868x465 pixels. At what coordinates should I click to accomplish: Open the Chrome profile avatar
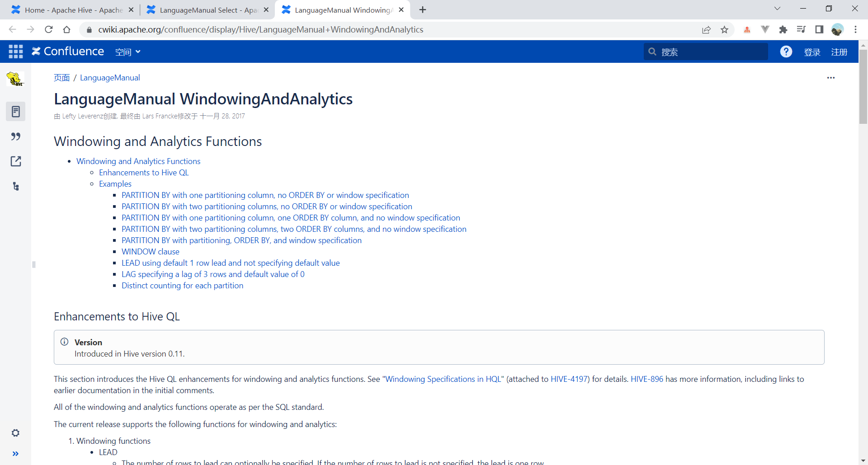pos(837,29)
